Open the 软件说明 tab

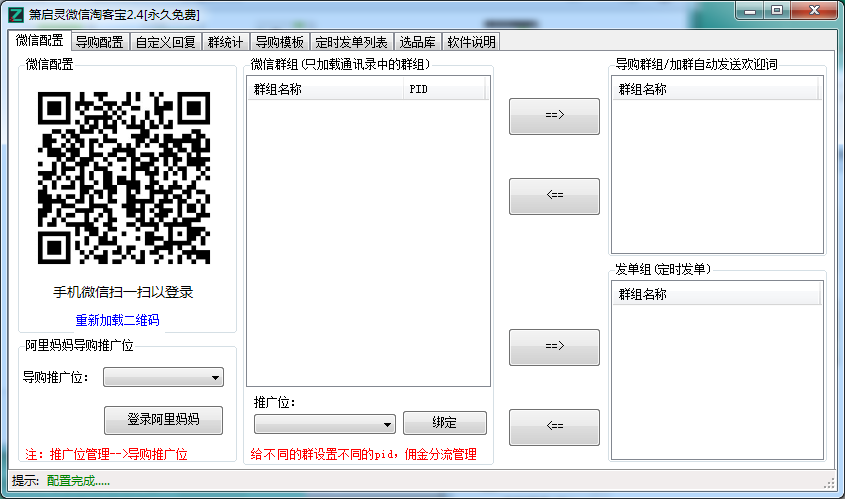pyautogui.click(x=472, y=42)
